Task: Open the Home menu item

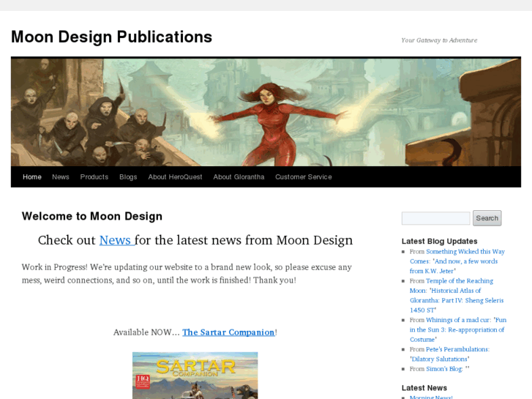Action: [32, 177]
